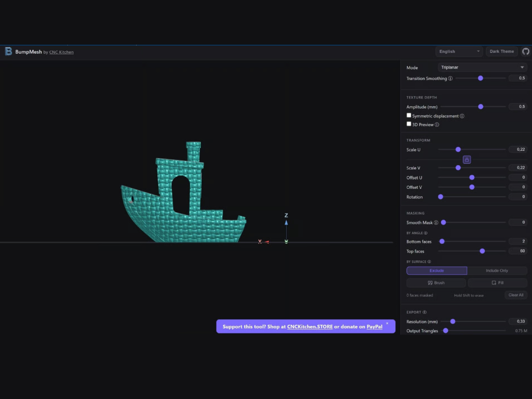This screenshot has height=399, width=532.
Task: Expand the Triplanar mode dropdown
Action: click(482, 67)
